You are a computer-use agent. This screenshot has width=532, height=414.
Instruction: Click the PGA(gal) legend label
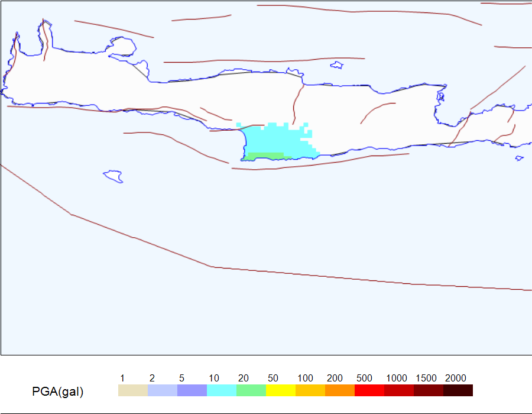click(58, 392)
